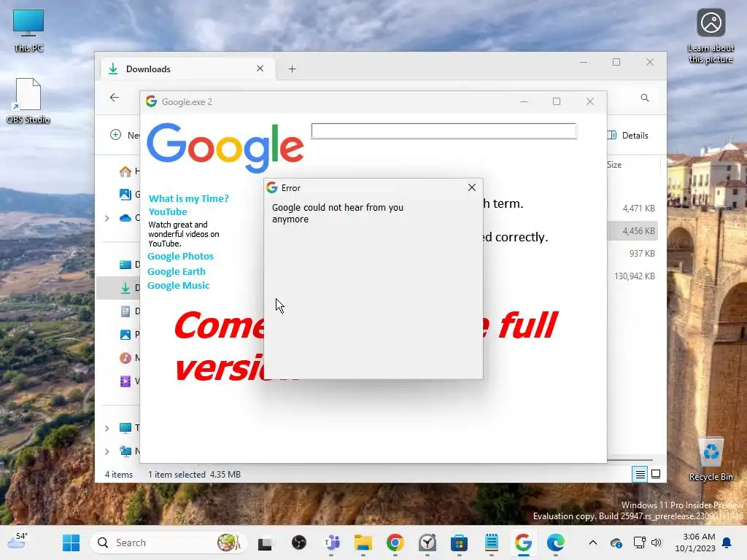Click 'Learn about this picture' desktop icon
747x560 pixels.
[x=711, y=36]
